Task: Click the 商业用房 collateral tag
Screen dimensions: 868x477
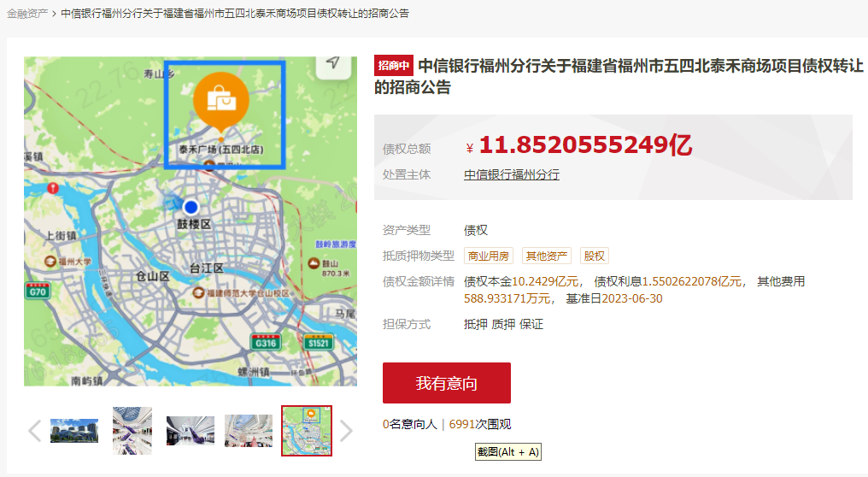Action: click(x=489, y=256)
